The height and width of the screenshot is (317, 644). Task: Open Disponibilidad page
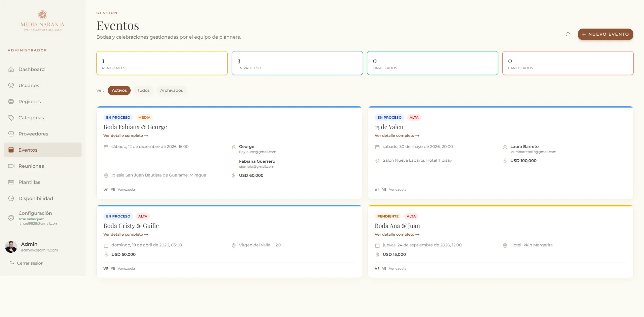pos(43,198)
